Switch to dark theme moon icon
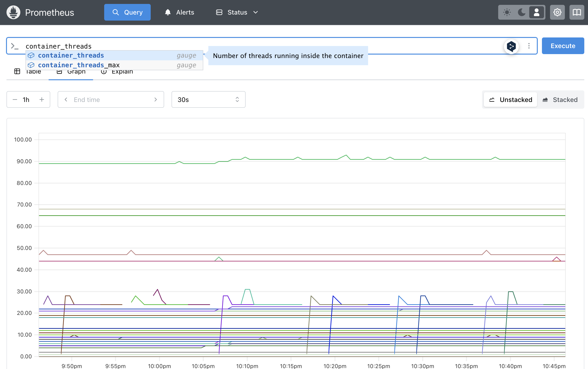 coord(522,12)
